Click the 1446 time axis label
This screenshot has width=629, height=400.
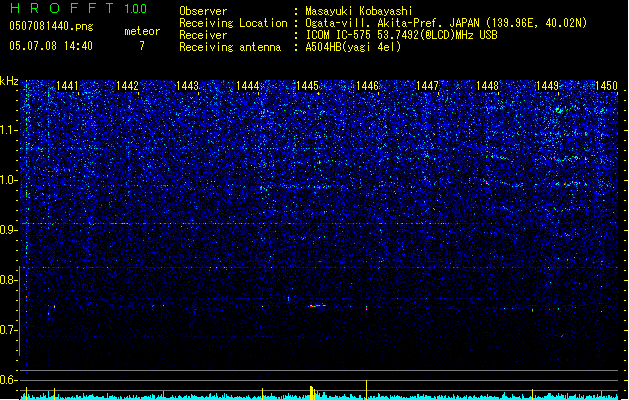click(367, 86)
